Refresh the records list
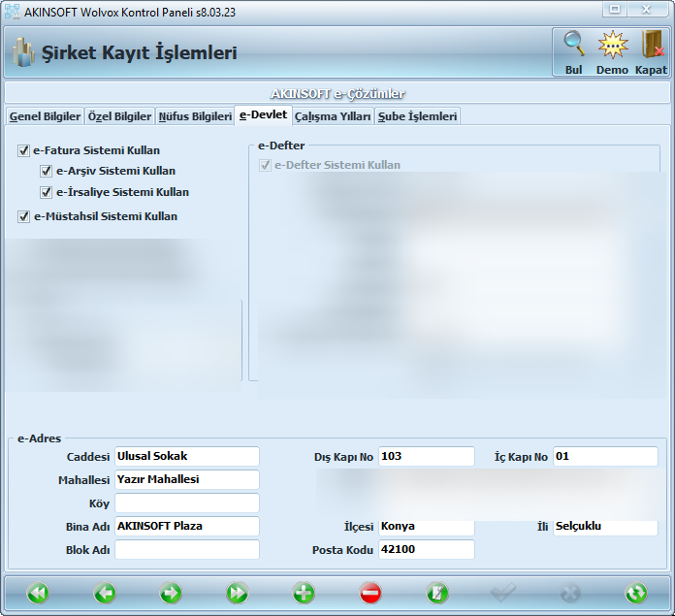This screenshot has width=675, height=616. point(636,593)
